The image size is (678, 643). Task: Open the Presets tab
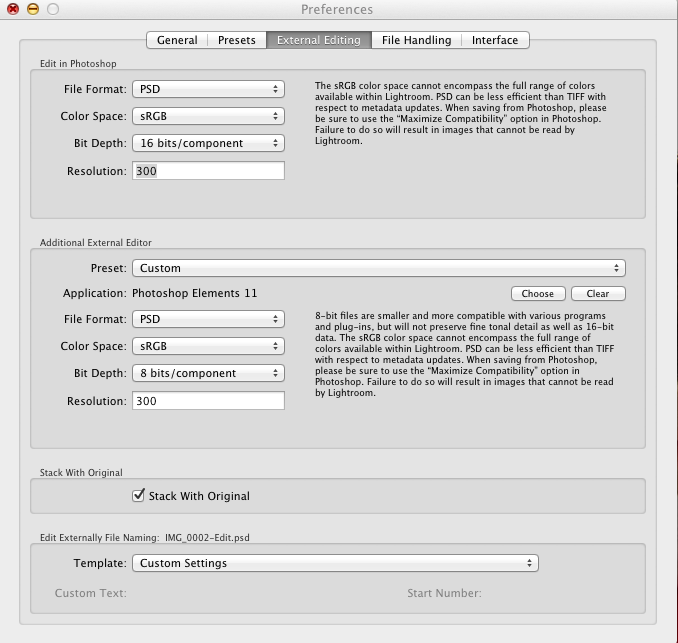click(237, 40)
